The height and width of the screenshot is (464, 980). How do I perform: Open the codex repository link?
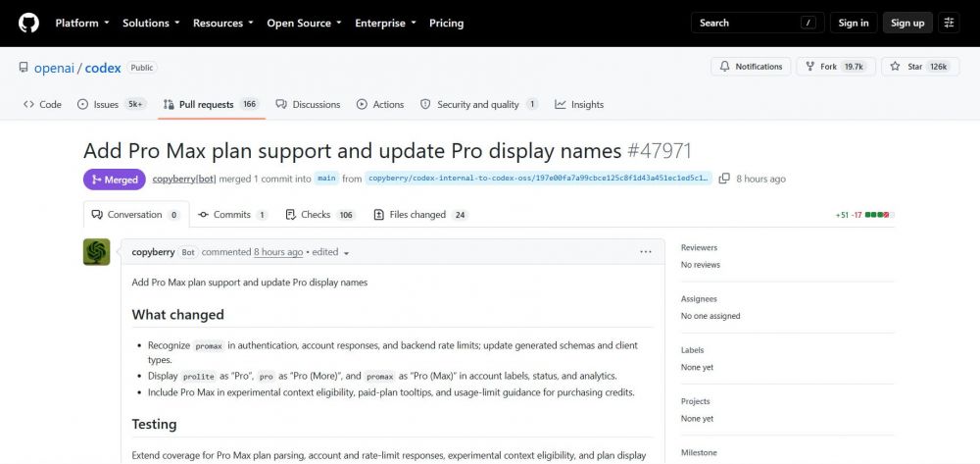click(103, 68)
